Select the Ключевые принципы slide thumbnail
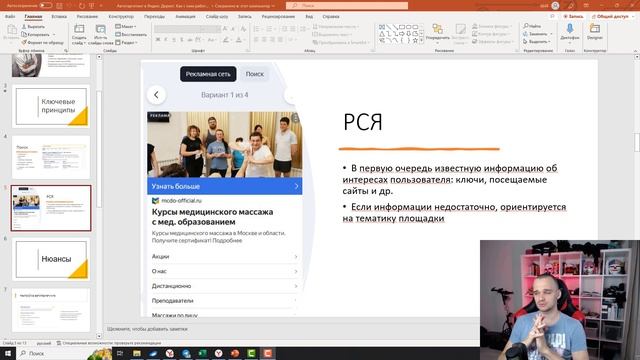 51,106
